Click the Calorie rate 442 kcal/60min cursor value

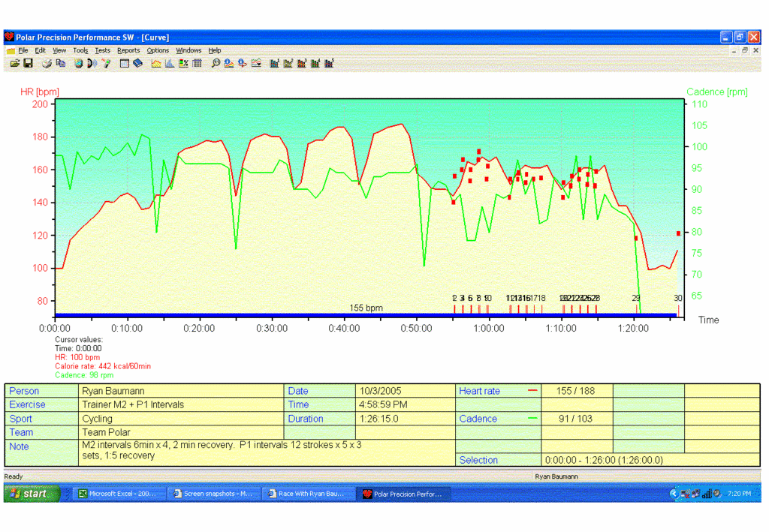[x=103, y=366]
